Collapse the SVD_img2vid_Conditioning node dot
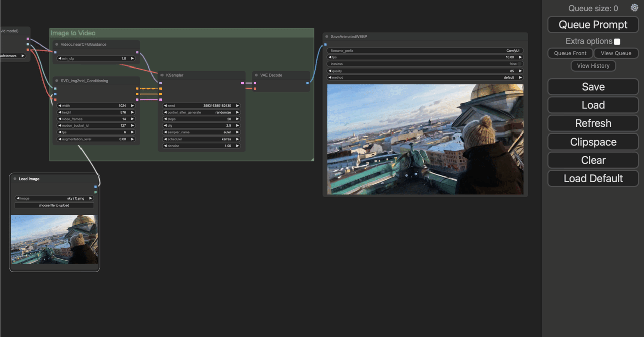 click(57, 81)
